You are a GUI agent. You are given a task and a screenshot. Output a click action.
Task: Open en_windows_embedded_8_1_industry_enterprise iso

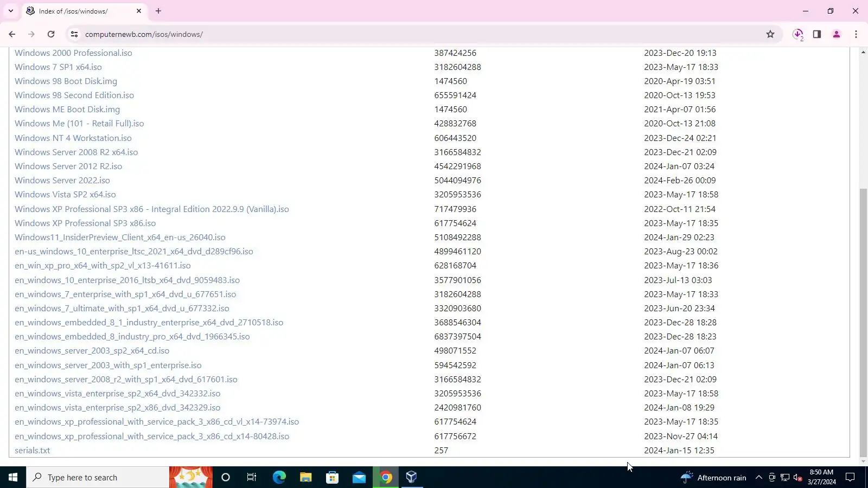point(149,323)
